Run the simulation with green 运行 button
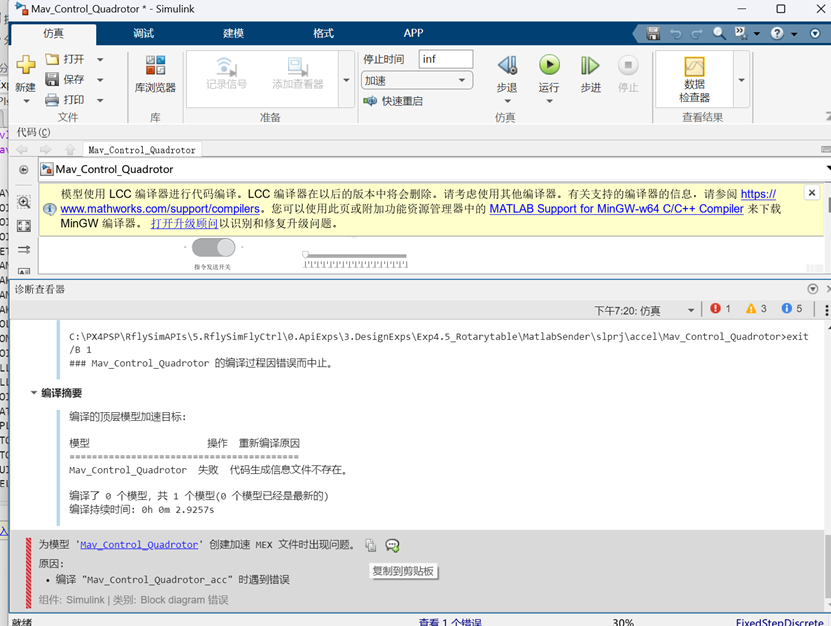This screenshot has height=626, width=831. coord(549,65)
